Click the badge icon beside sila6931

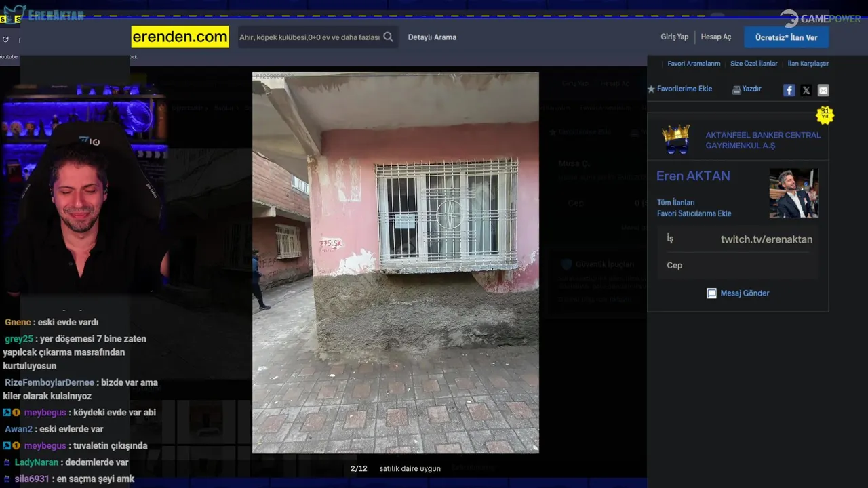(7, 479)
